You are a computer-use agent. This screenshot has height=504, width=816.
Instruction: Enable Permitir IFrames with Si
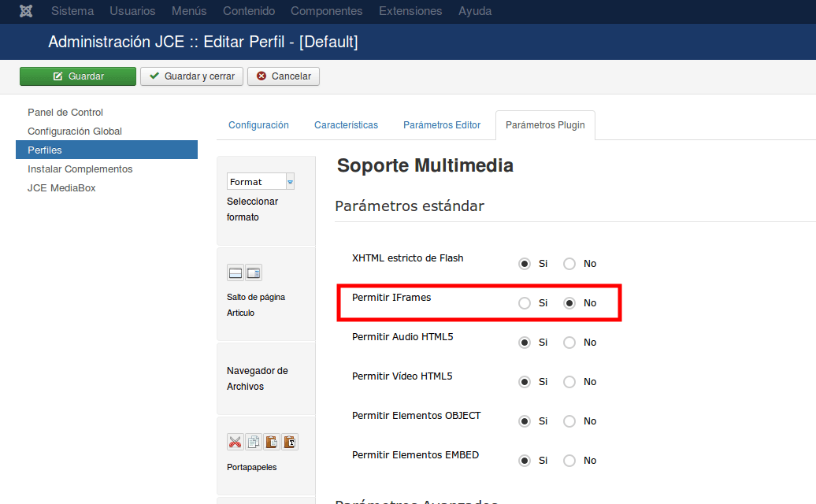point(525,303)
